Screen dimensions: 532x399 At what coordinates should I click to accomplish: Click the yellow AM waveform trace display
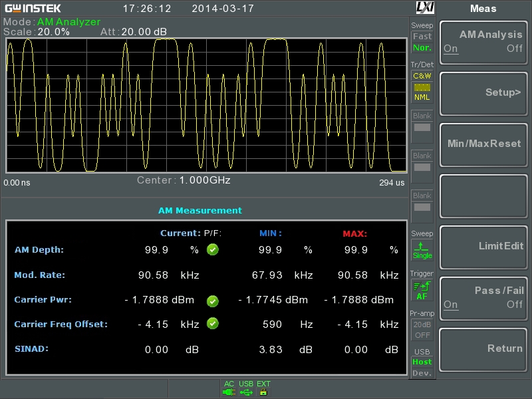point(207,105)
